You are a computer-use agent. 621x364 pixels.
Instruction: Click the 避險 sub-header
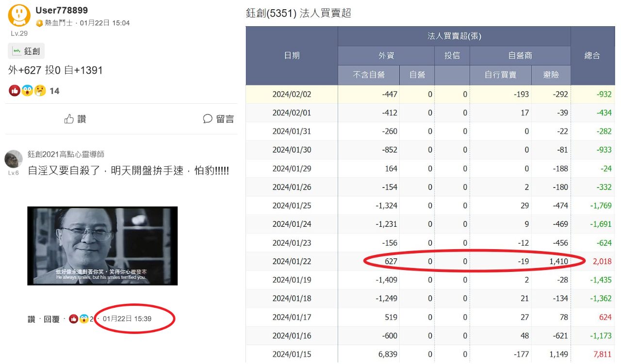tap(551, 75)
